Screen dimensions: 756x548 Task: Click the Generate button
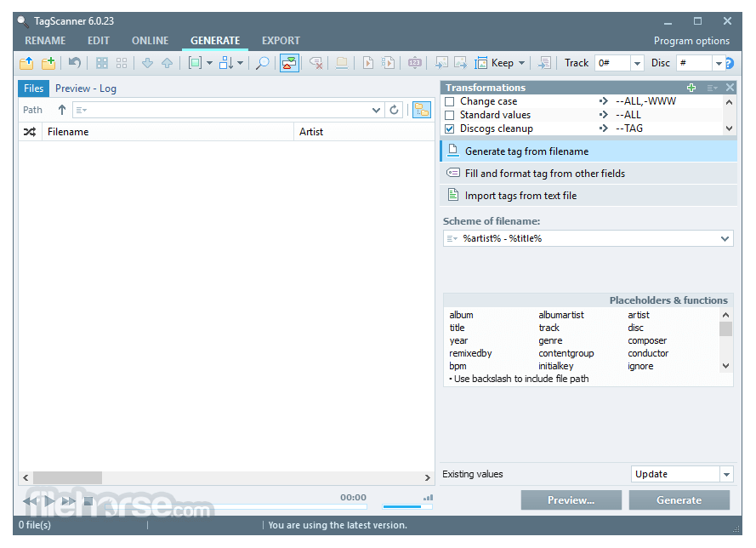679,500
